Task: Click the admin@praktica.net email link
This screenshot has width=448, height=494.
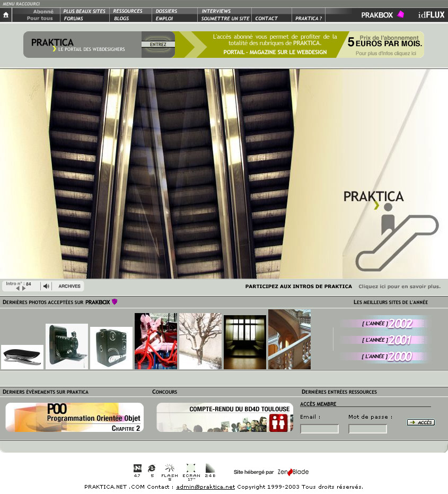Action: click(205, 487)
